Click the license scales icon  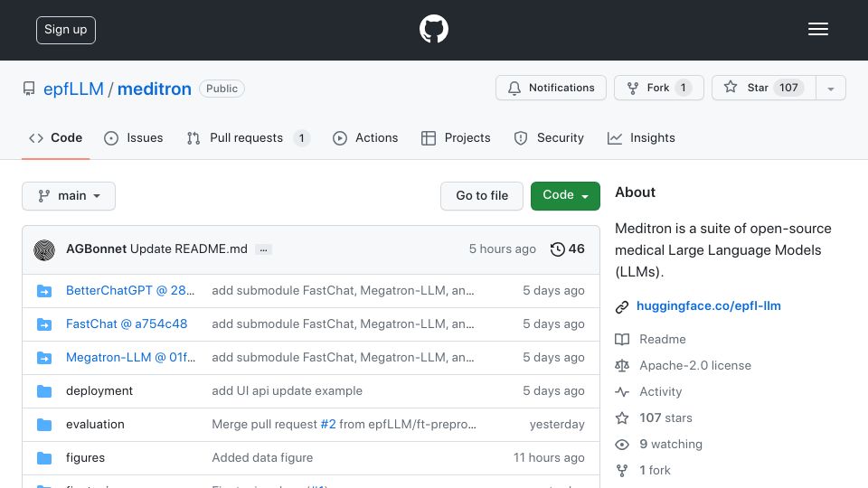pos(622,366)
